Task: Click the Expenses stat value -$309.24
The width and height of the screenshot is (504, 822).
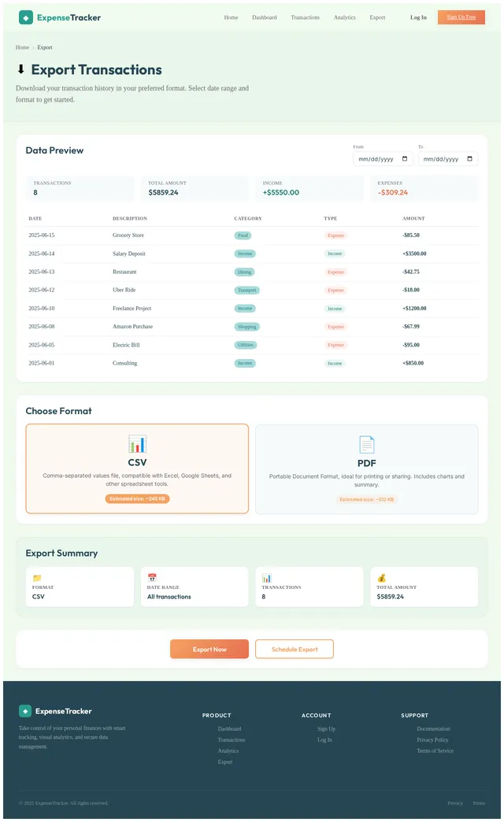Action: (x=393, y=192)
